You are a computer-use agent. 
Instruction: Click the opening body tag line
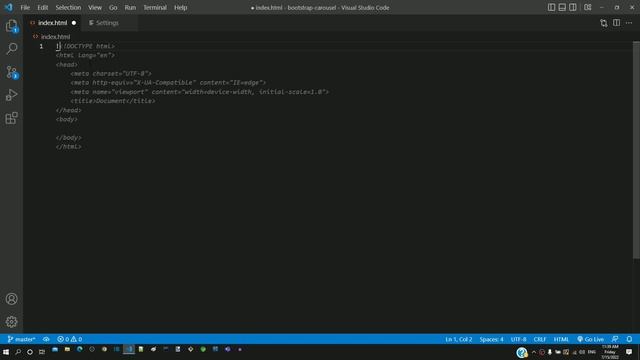coord(67,119)
